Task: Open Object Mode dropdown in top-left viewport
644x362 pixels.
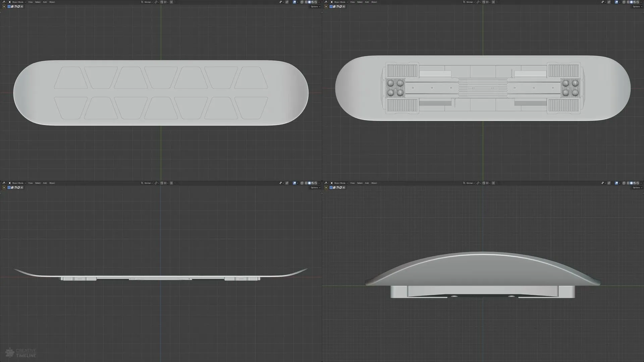Action: click(17, 2)
